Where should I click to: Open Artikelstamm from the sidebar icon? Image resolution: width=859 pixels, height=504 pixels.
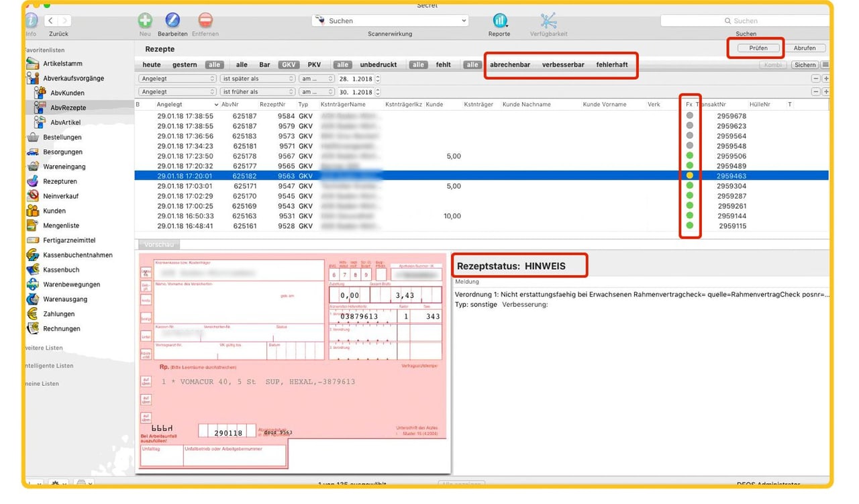[33, 64]
